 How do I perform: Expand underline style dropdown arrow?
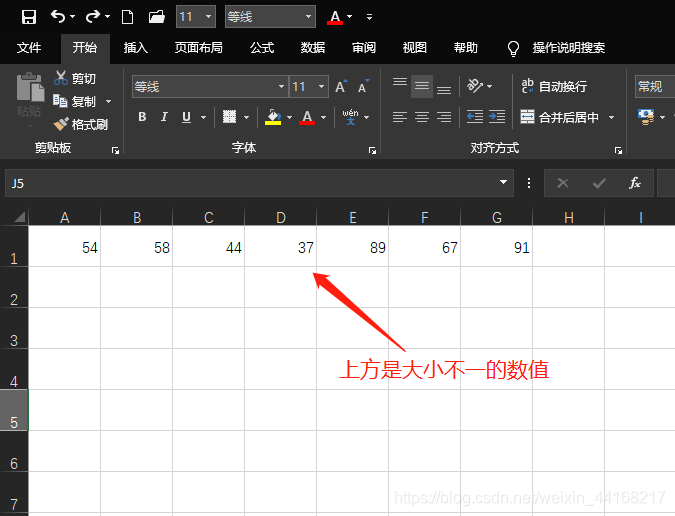(x=203, y=117)
